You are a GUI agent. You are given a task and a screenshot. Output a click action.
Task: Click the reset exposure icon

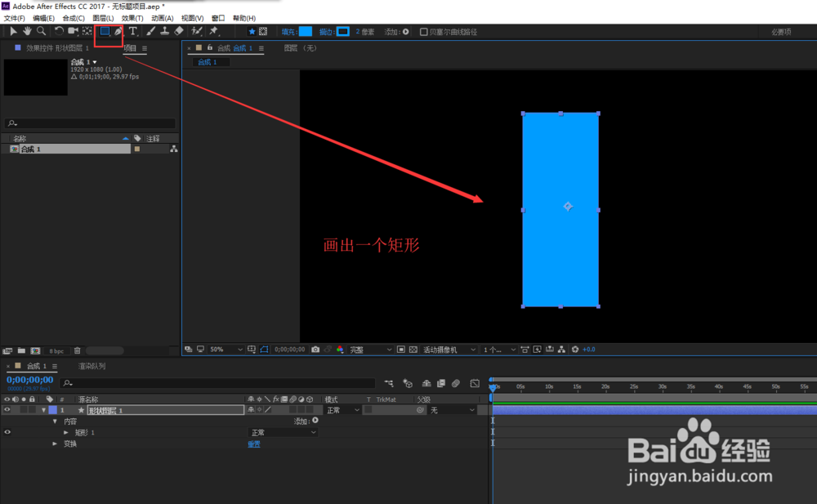click(574, 349)
